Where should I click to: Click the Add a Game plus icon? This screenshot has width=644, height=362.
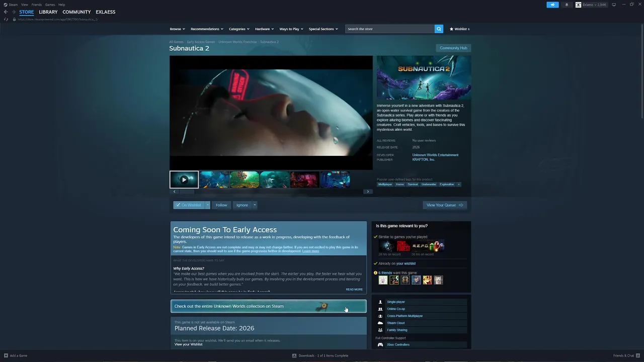[x=6, y=355]
